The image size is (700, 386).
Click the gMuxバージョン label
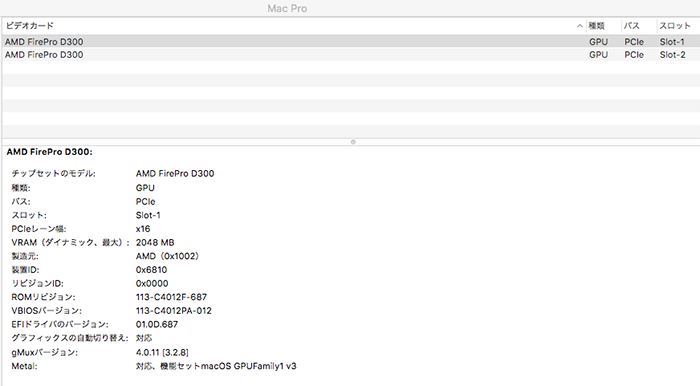coord(45,352)
